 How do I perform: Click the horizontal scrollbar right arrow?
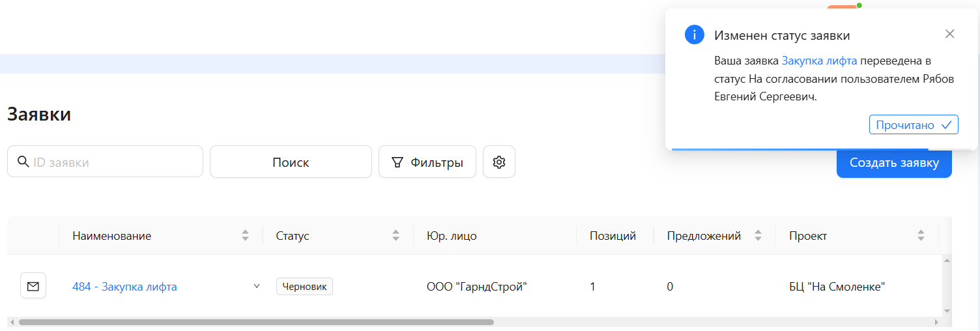(x=937, y=322)
